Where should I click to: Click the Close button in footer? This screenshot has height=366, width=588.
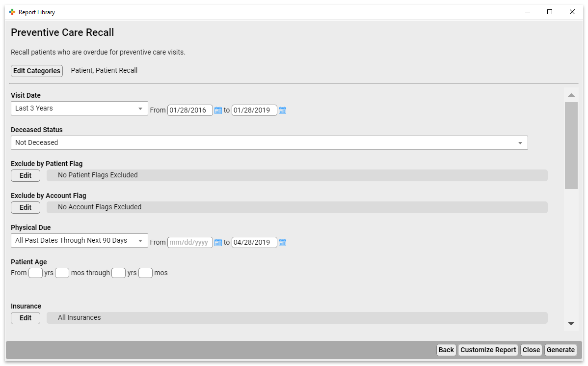point(532,350)
